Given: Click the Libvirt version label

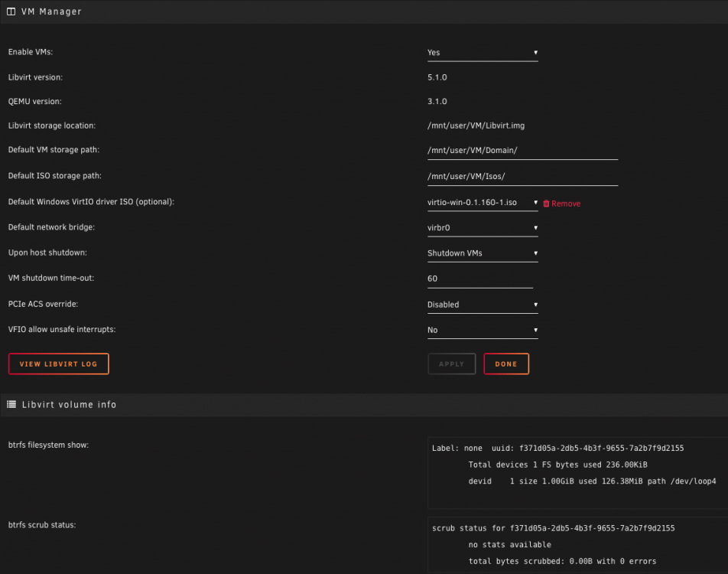Looking at the screenshot, I should click(x=35, y=77).
